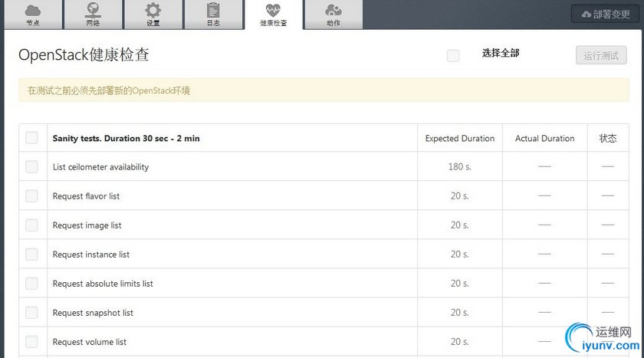Click the Request volume list test name
This screenshot has width=644, height=358.
click(x=90, y=342)
